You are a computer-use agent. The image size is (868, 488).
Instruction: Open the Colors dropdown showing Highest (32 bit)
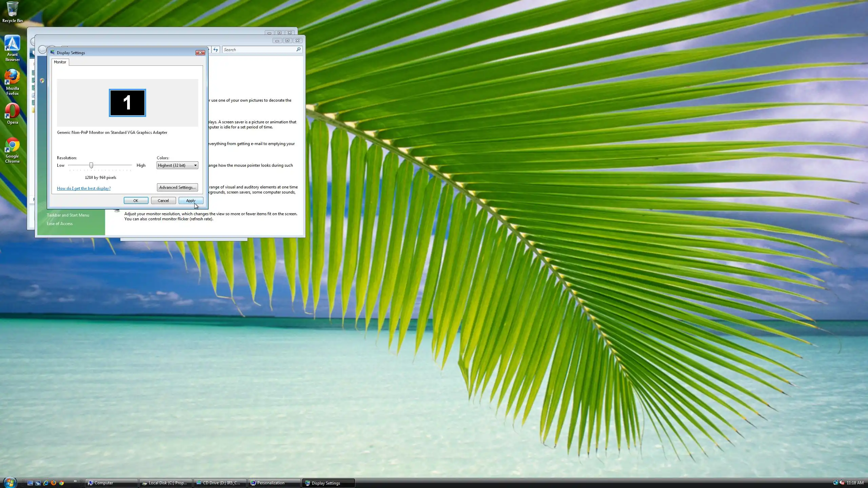(x=177, y=165)
